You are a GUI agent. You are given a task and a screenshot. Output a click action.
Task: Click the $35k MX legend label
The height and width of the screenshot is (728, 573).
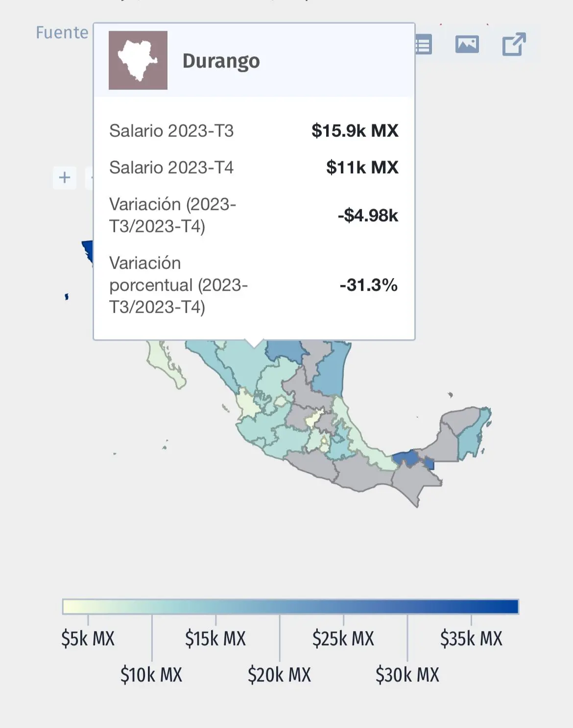click(471, 638)
